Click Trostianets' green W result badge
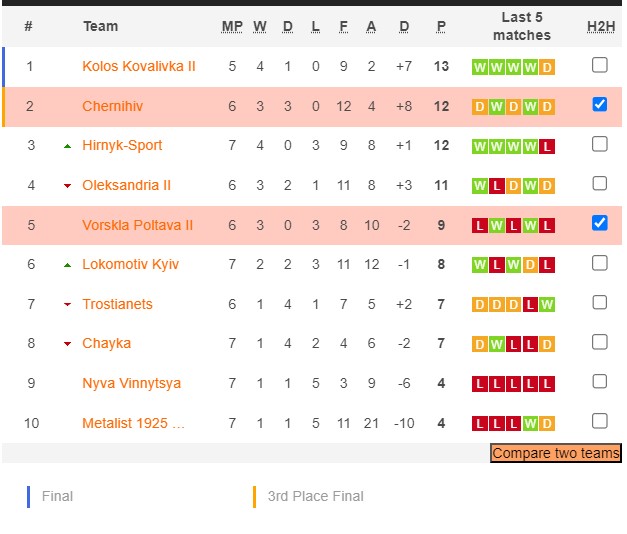Viewport: 627px width, 534px height. [x=546, y=304]
